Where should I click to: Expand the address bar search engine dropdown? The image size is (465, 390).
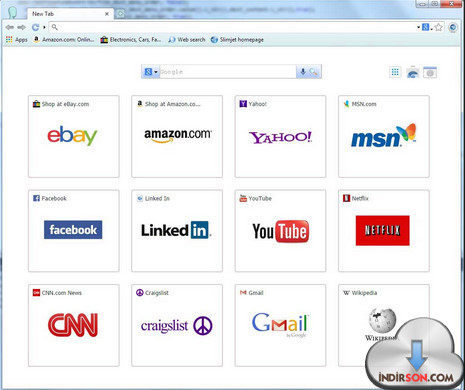click(426, 27)
